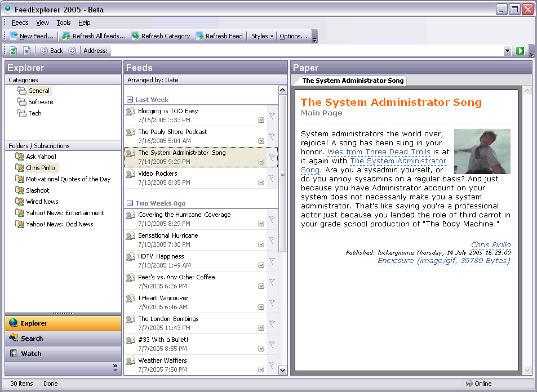This screenshot has height=392, width=537.
Task: Click the item icon beside HDTV Happiness
Action: [x=131, y=257]
